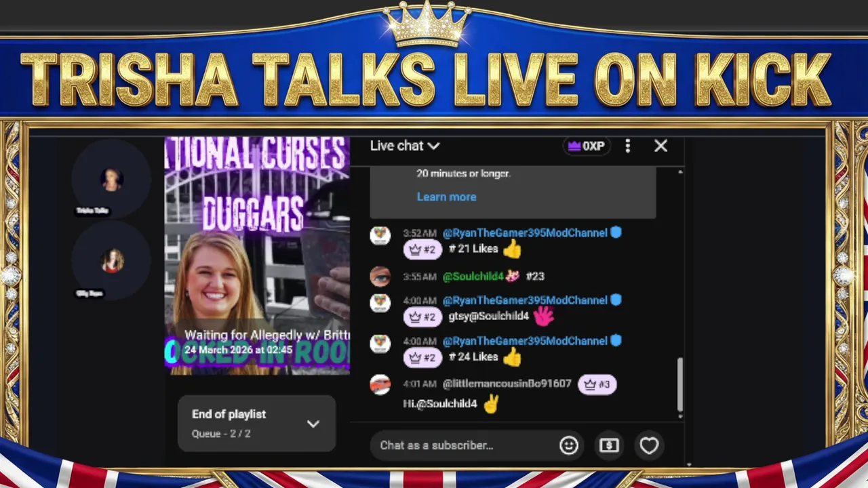Click the verified badge after 3:52 AM username
Image resolution: width=868 pixels, height=488 pixels.
(x=616, y=232)
